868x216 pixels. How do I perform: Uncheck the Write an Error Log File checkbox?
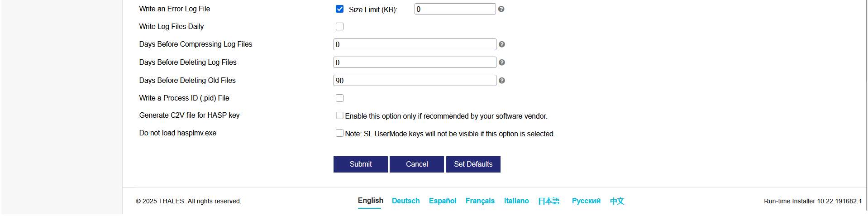339,9
